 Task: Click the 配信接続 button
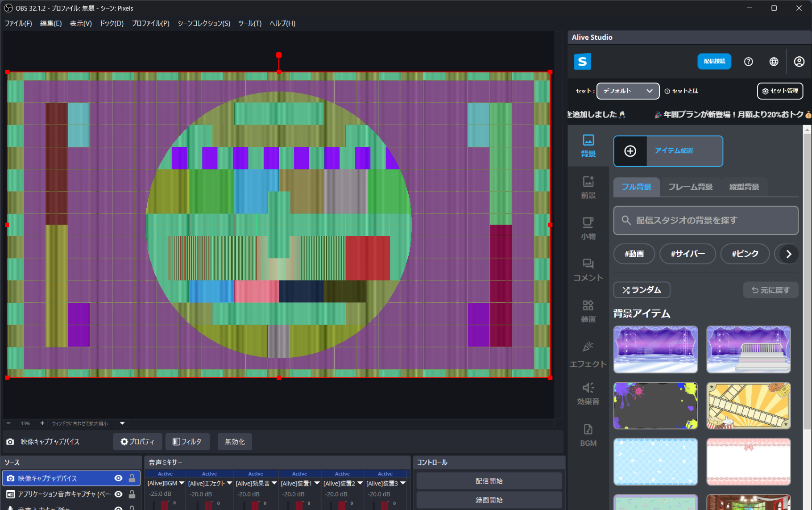point(714,62)
